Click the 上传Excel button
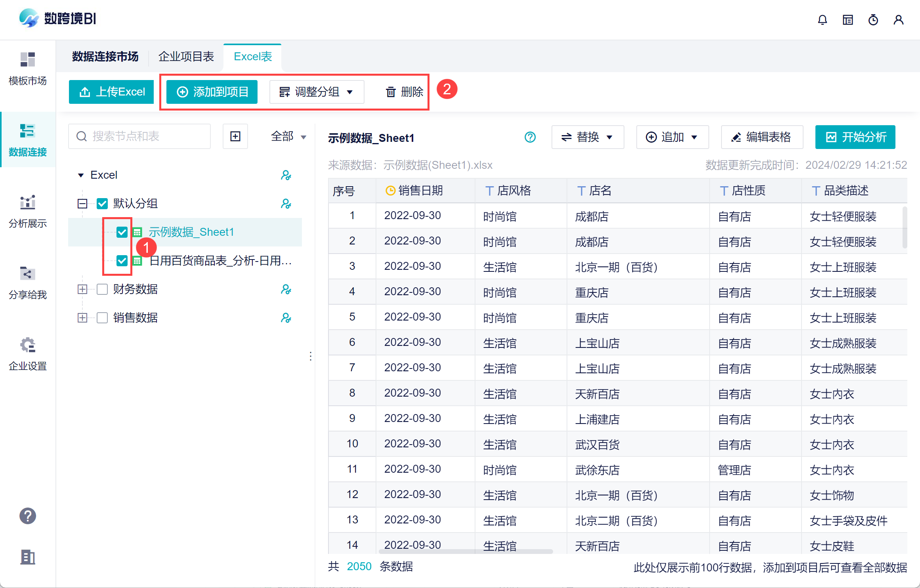The height and width of the screenshot is (588, 920). (x=111, y=92)
